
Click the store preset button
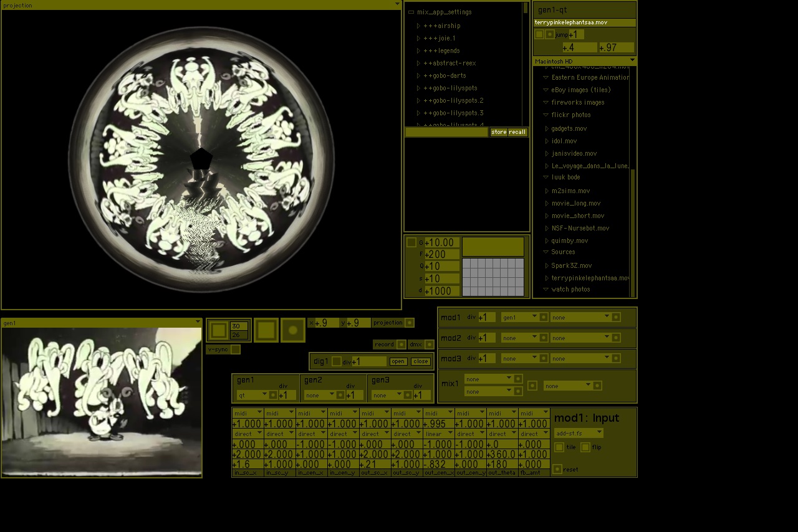click(x=498, y=132)
